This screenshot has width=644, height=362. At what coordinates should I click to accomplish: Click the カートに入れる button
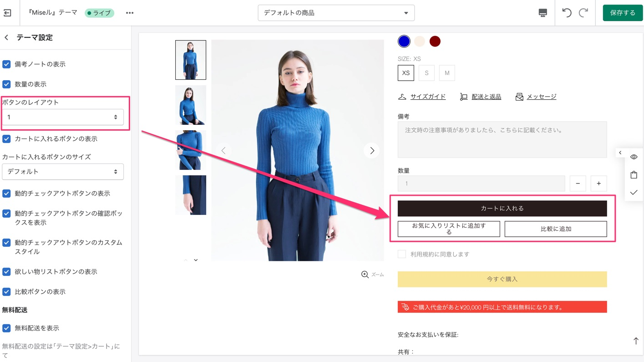(x=502, y=208)
